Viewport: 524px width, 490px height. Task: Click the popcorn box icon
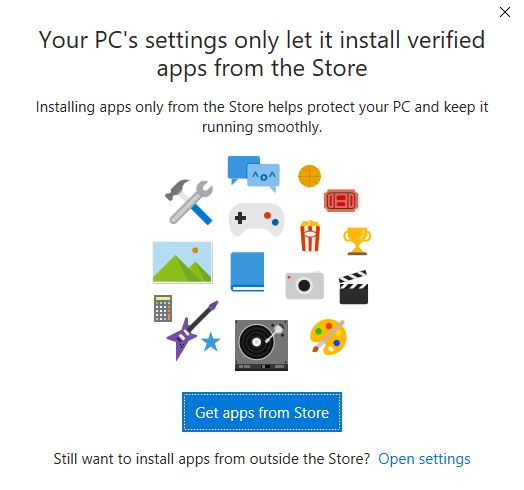tap(310, 236)
